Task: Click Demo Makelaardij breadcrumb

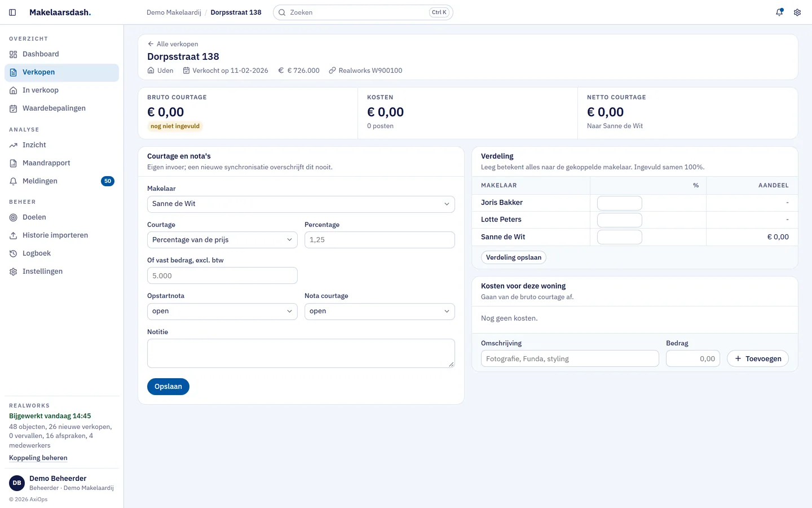Action: [174, 12]
